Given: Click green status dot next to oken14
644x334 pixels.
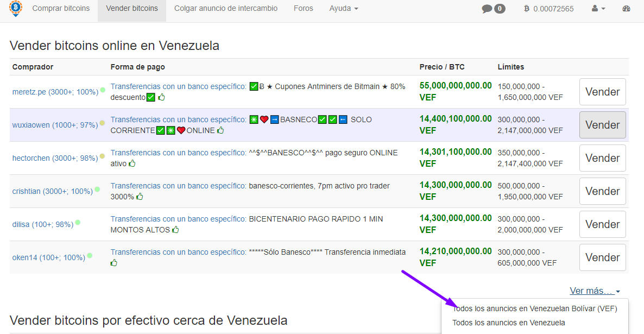Looking at the screenshot, I should (x=90, y=256).
